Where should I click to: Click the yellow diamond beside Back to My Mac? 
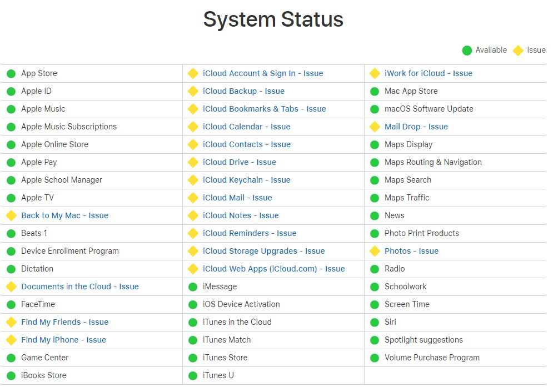pos(11,215)
